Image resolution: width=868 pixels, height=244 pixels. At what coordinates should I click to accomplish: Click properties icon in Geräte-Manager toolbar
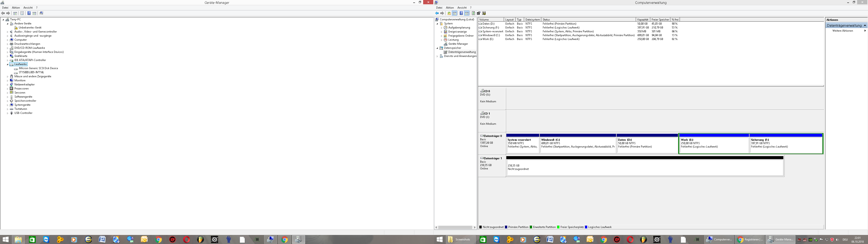22,13
